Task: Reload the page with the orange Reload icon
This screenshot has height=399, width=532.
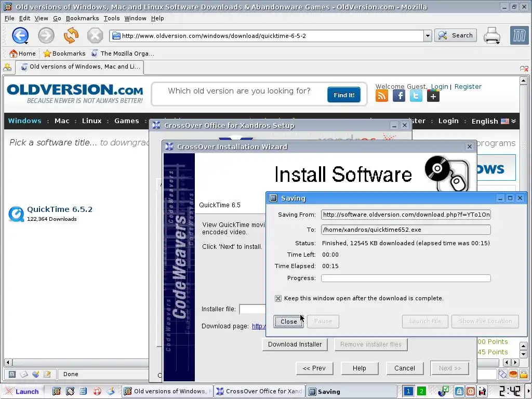Action: 71,35
